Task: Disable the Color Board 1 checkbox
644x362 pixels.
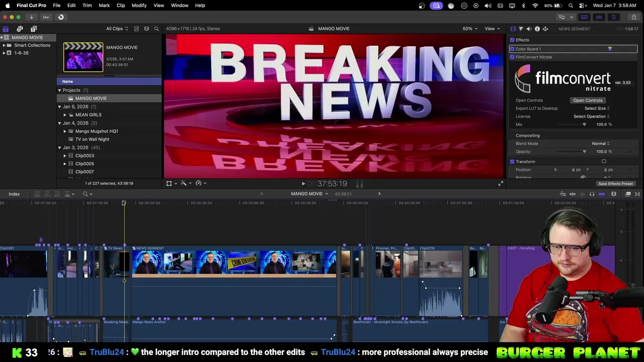Action: point(512,49)
